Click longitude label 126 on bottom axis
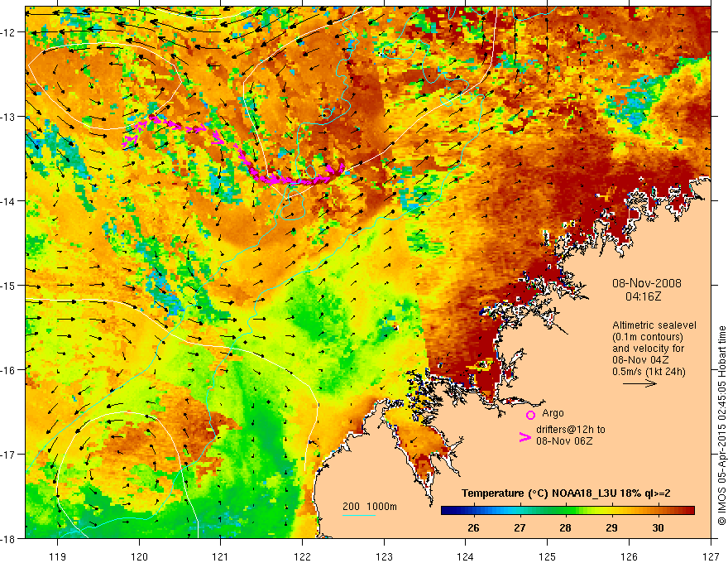The image size is (728, 563). 629,556
